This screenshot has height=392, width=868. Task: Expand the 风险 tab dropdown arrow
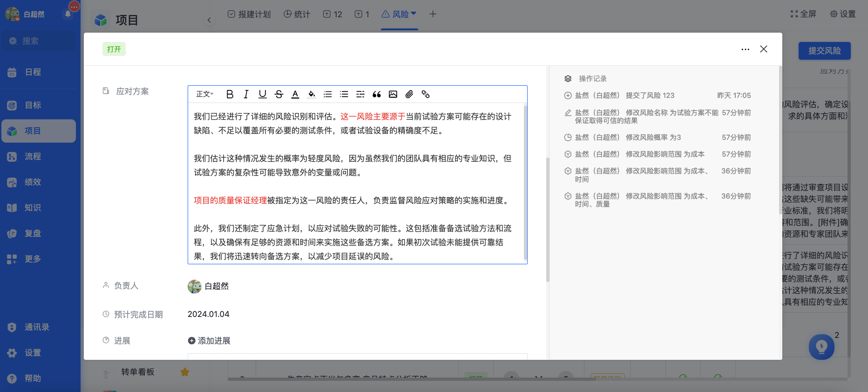click(414, 14)
